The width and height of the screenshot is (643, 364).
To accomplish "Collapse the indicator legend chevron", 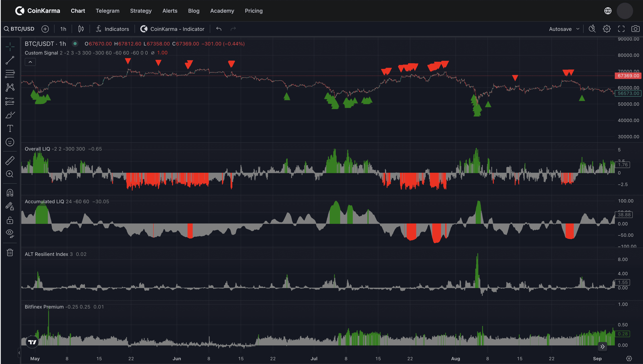I will [30, 62].
